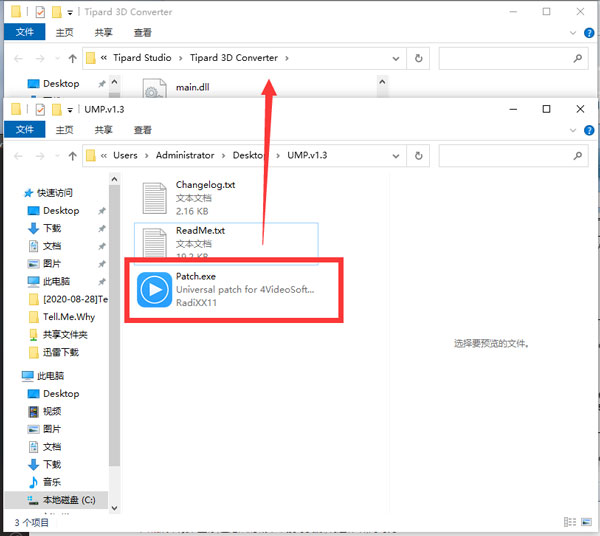Image resolution: width=600 pixels, height=536 pixels.
Task: Open 共享 tab in UMP.v1.3 window
Action: click(x=103, y=130)
